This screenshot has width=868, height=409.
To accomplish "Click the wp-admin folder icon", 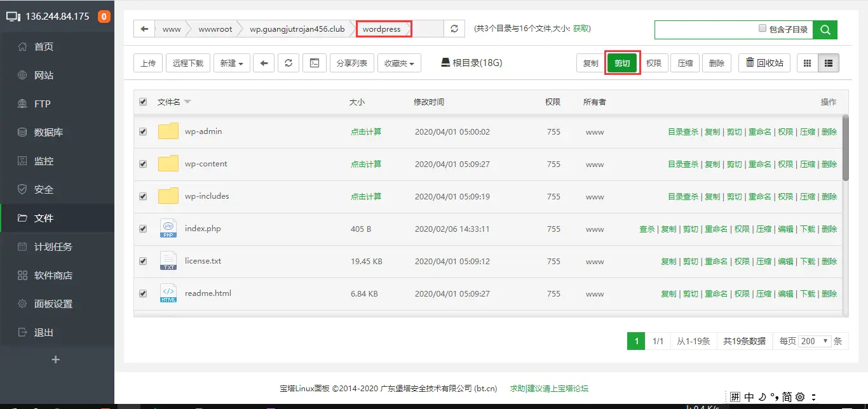I will [168, 131].
